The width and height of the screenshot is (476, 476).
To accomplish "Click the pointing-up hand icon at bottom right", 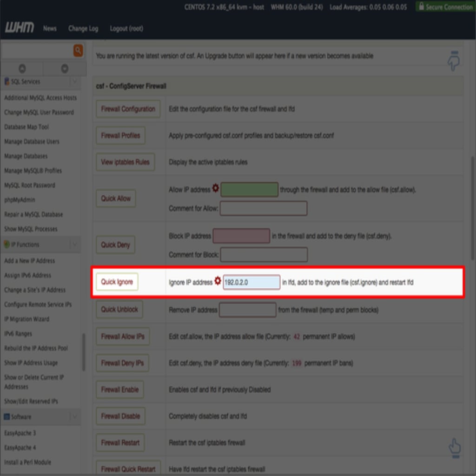I will pyautogui.click(x=455, y=448).
